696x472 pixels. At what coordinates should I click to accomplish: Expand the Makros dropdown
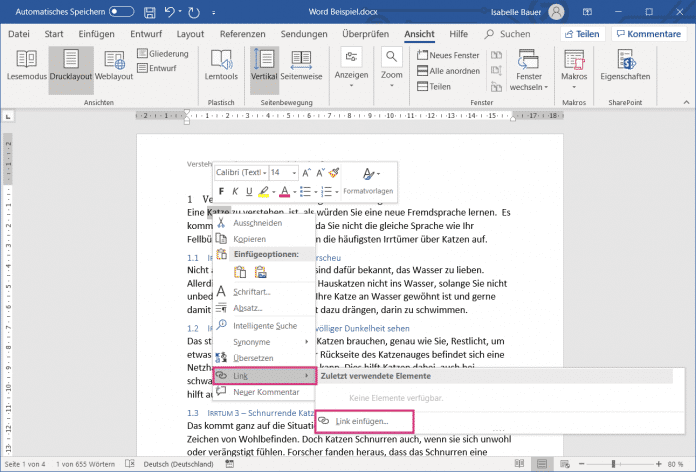[x=574, y=87]
